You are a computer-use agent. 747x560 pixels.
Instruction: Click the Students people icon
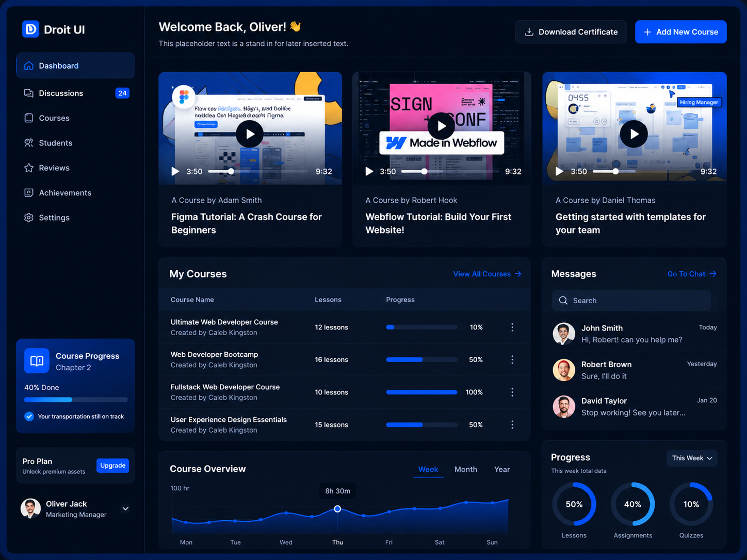tap(29, 143)
